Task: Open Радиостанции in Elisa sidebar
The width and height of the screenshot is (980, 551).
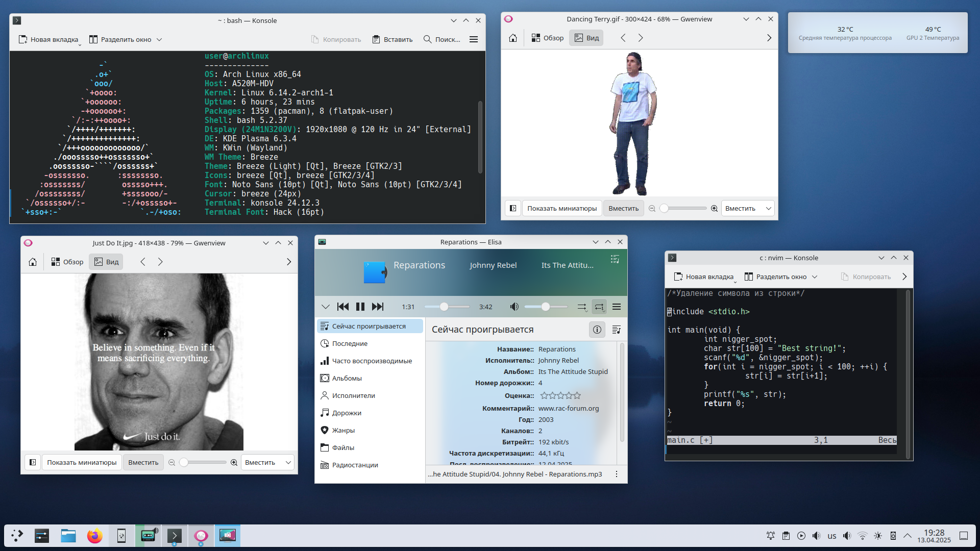Action: point(355,465)
